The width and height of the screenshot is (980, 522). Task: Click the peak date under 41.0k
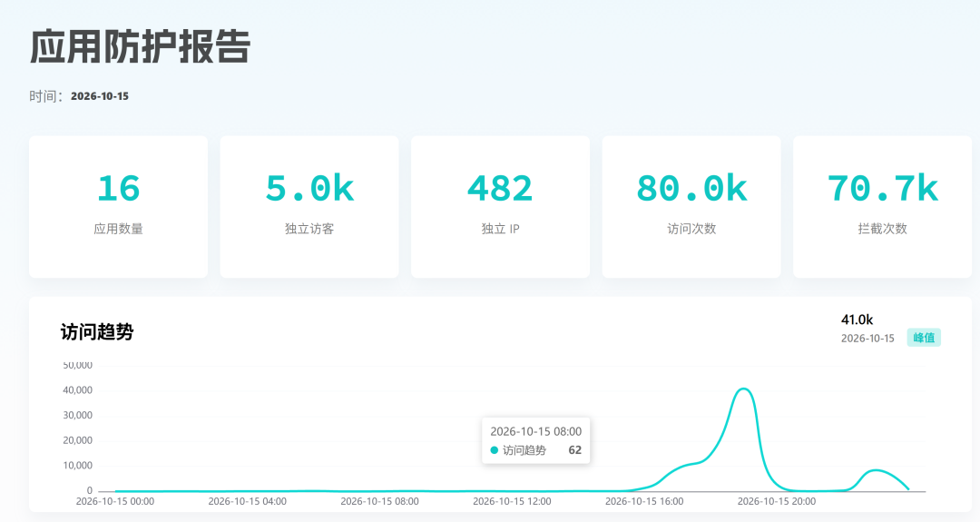[x=867, y=339]
